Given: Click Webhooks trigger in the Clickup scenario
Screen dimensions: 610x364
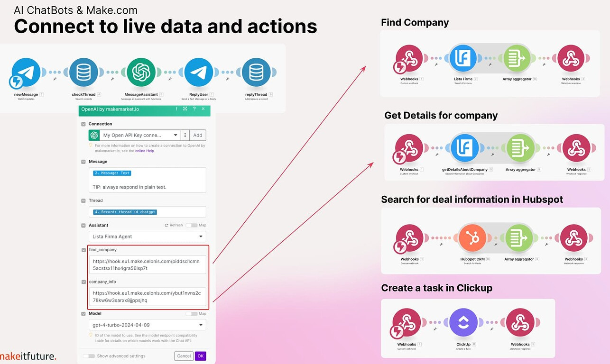Looking at the screenshot, I should coord(407,323).
